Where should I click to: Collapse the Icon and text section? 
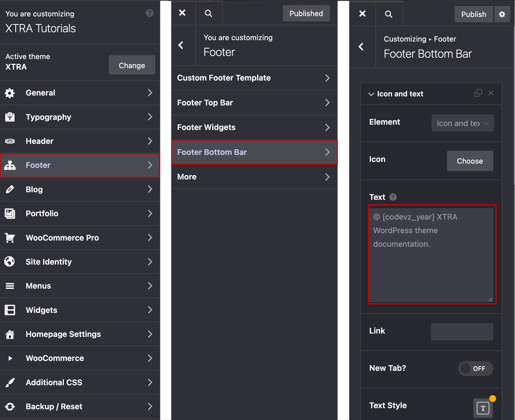tap(371, 94)
